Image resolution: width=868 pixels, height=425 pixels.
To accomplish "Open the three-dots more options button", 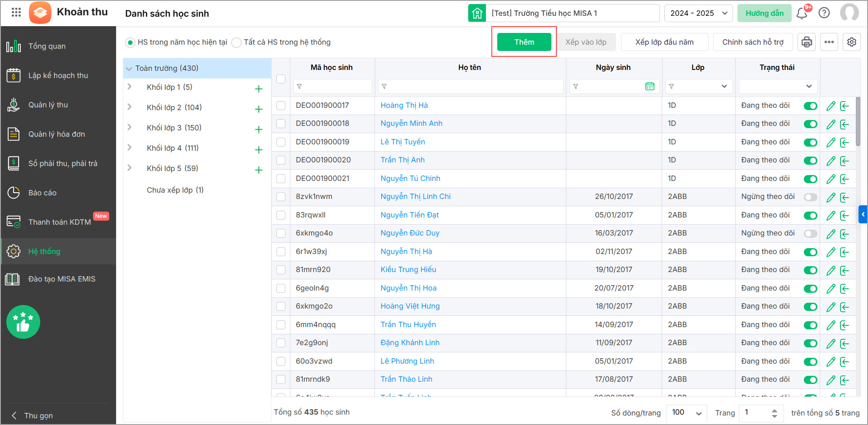I will tap(829, 42).
